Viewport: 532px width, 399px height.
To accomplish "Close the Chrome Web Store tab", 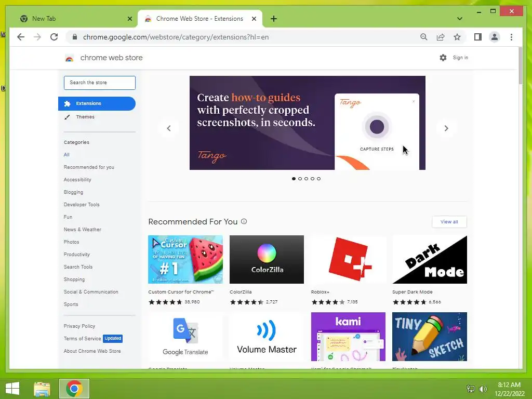I will [254, 19].
